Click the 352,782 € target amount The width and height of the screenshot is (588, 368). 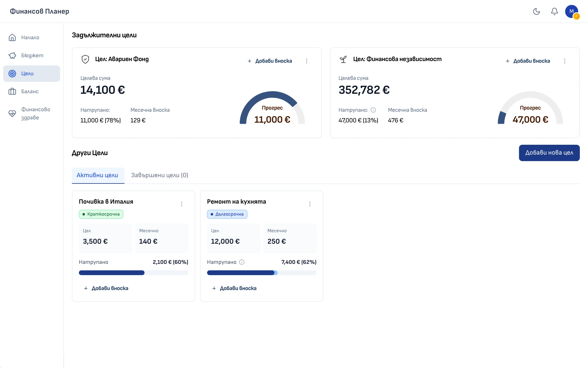point(364,90)
